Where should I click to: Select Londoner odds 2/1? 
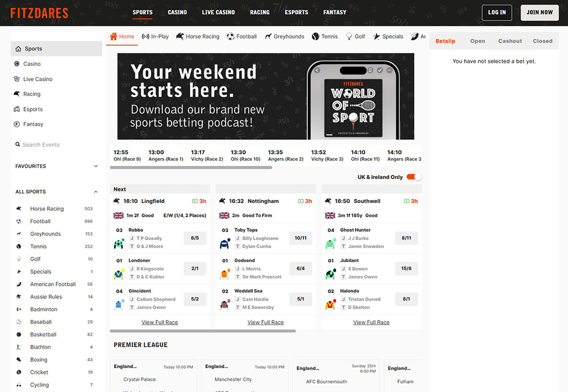(195, 269)
